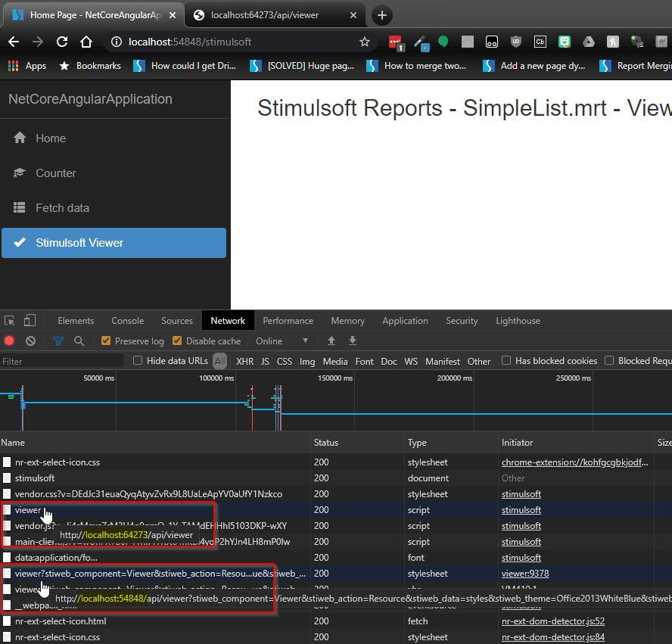Image resolution: width=672 pixels, height=644 pixels.
Task: Click the red extension icon with badge 1
Action: pos(396,42)
